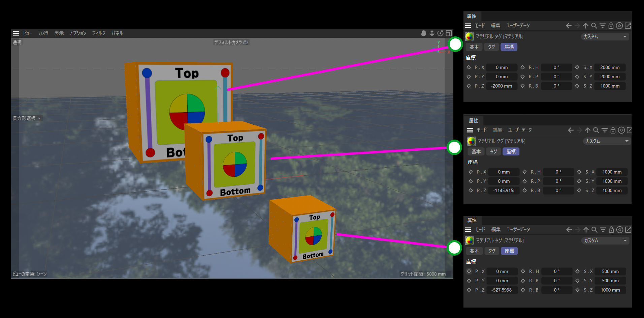
Task: Switch to 基本 tab in top attribute panel
Action: pyautogui.click(x=474, y=47)
